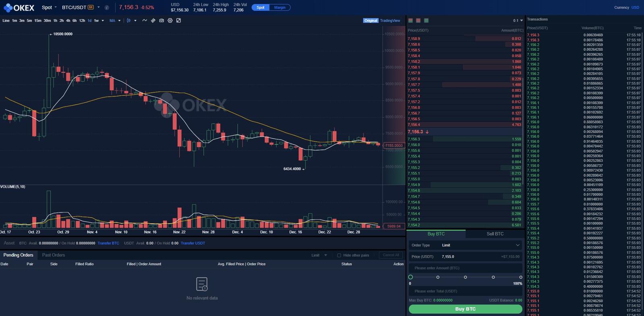
Task: Click the Transfer USDT link
Action: pos(193,243)
